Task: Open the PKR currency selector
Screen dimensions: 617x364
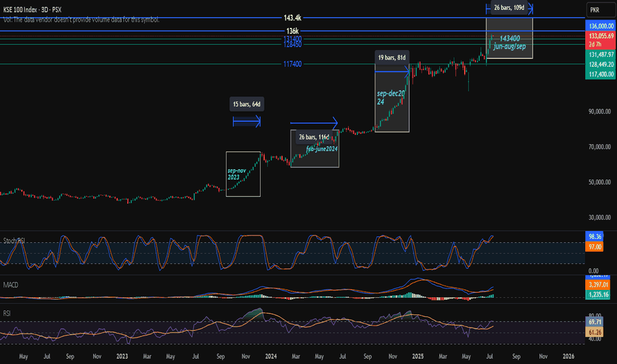Action: (x=600, y=10)
